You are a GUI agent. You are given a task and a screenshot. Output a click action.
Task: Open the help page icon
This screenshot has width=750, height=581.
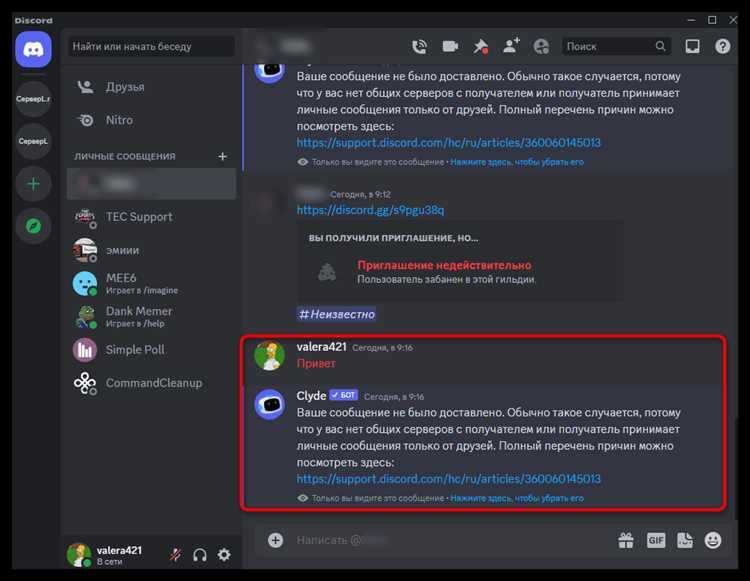[x=722, y=46]
